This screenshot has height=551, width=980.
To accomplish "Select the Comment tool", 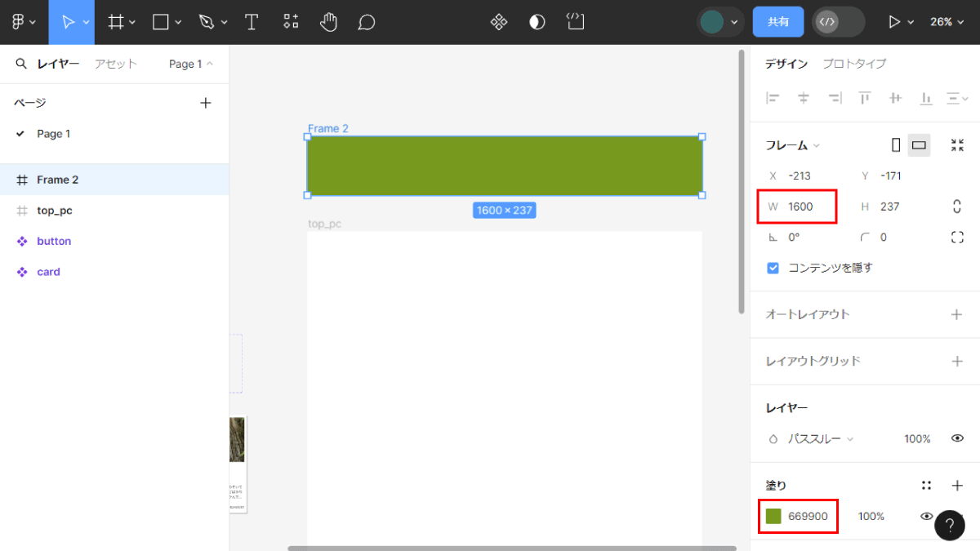I will (x=367, y=22).
